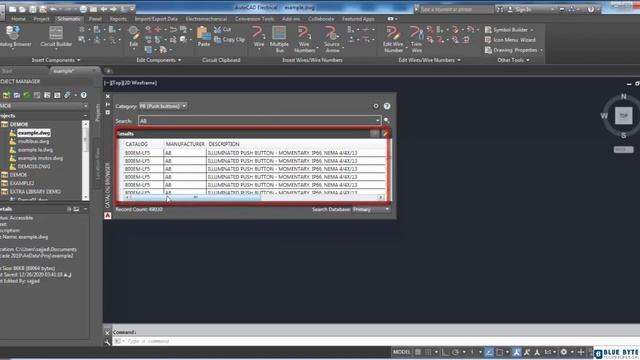Click the status bar workspace gear icon

pos(564,352)
